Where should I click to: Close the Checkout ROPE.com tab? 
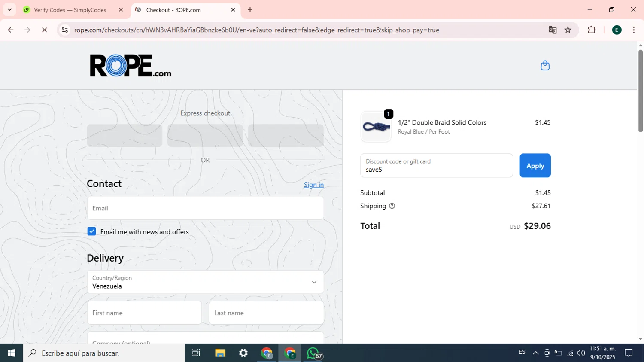(x=233, y=9)
